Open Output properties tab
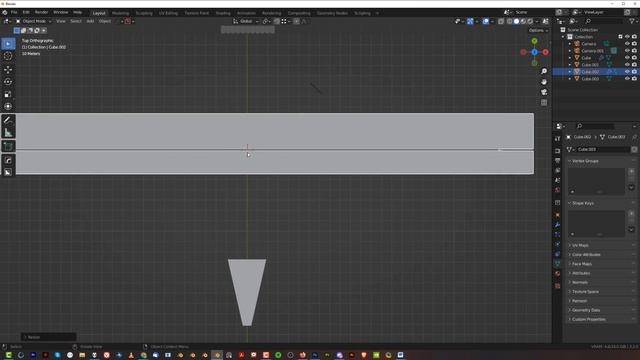This screenshot has height=360, width=640. 558,161
